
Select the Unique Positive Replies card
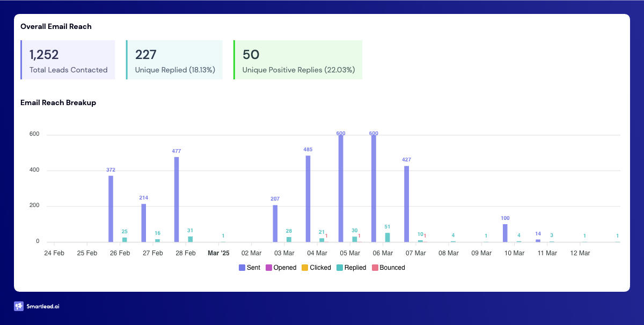(x=298, y=60)
